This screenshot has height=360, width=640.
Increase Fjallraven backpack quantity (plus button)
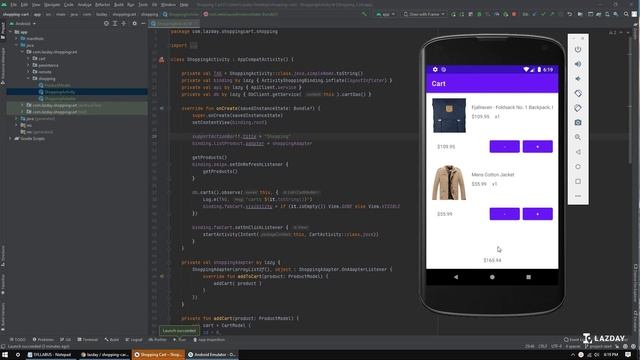(x=538, y=147)
